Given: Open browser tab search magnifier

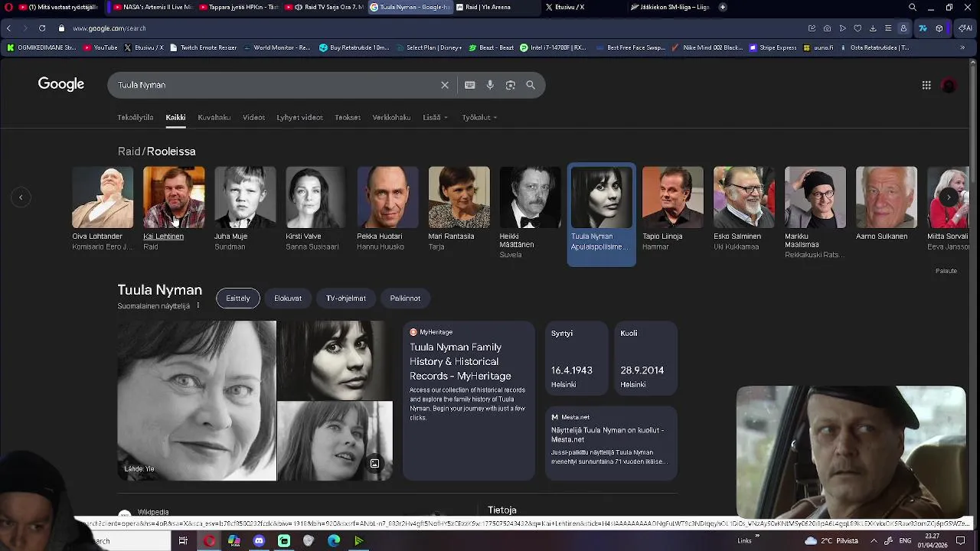Looking at the screenshot, I should [x=913, y=7].
